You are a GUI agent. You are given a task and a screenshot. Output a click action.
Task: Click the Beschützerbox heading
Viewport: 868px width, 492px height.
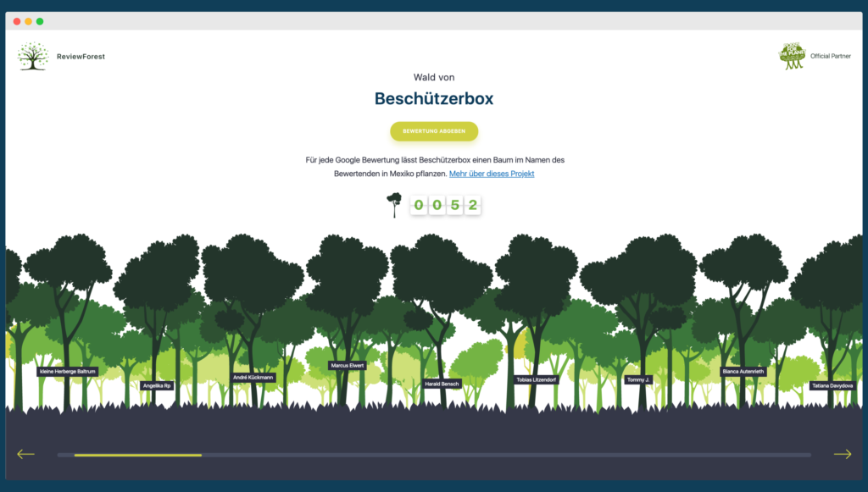(x=434, y=99)
